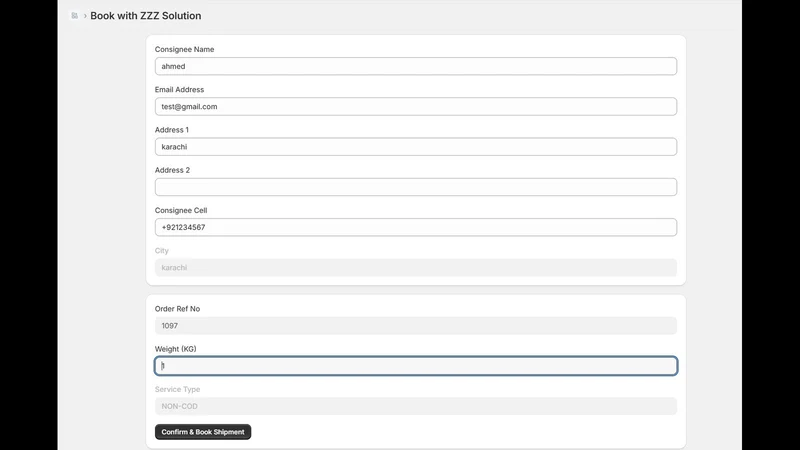The height and width of the screenshot is (450, 800).
Task: Click the City label
Action: pos(161,251)
